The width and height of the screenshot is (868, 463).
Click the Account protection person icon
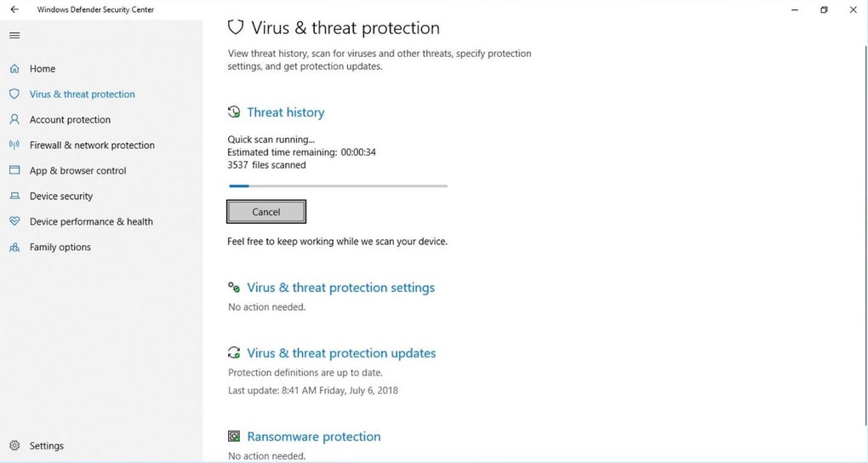click(14, 120)
